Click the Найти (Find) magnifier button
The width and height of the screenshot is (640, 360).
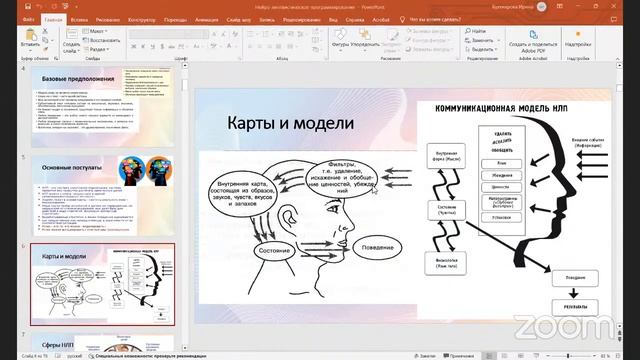[x=476, y=31]
